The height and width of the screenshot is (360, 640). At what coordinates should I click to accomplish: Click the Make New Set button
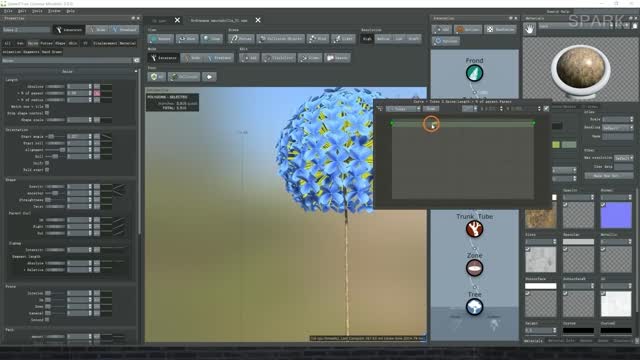coord(609,176)
